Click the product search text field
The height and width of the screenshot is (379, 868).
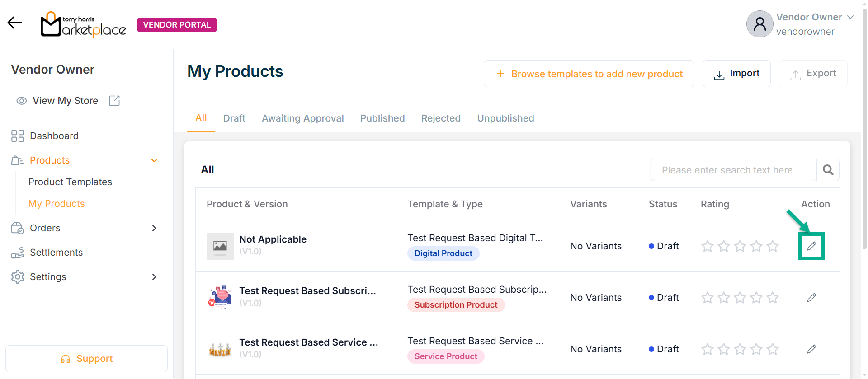click(733, 170)
